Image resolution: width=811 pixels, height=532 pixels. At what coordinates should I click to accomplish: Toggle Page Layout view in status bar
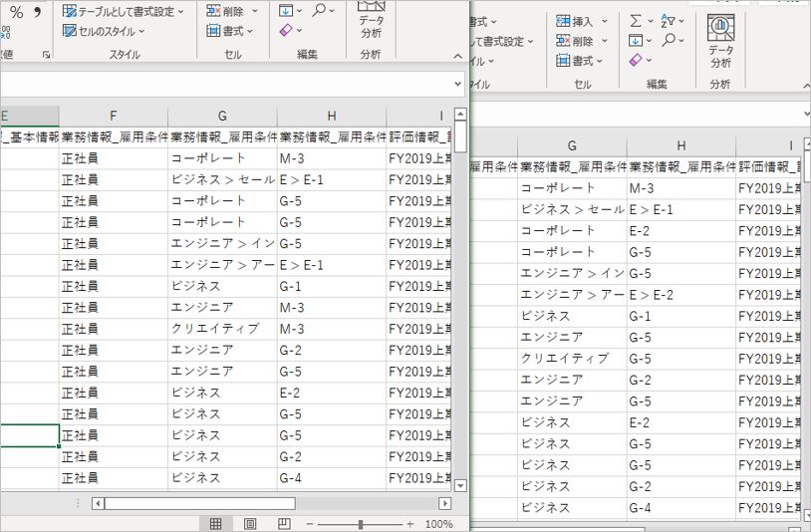250,523
